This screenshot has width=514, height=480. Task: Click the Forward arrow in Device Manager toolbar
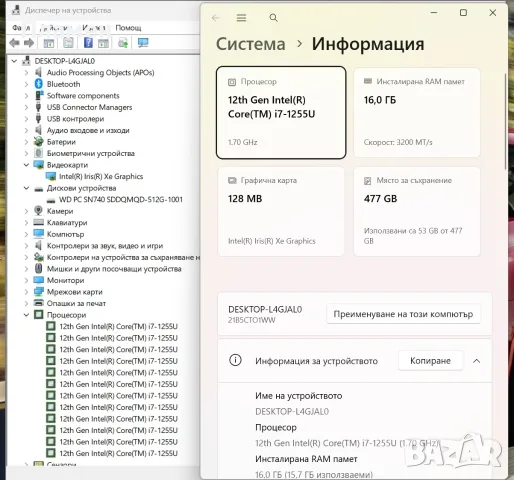tap(29, 43)
